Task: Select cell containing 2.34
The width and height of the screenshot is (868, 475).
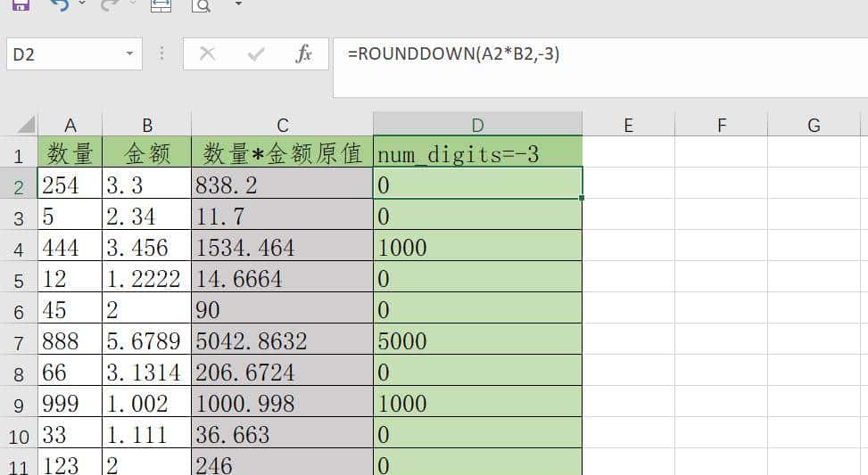Action: [146, 214]
